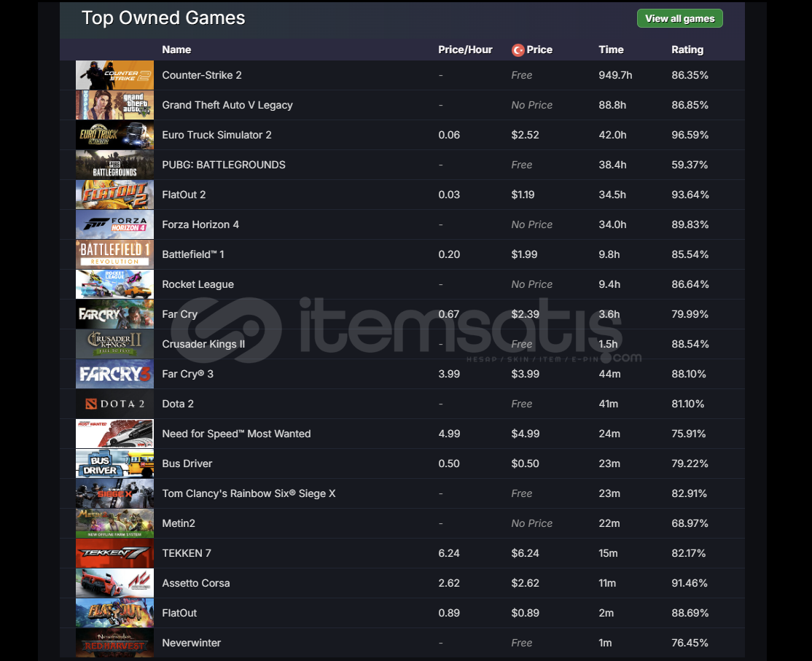Click the Top Owned Games heading

[x=163, y=18]
